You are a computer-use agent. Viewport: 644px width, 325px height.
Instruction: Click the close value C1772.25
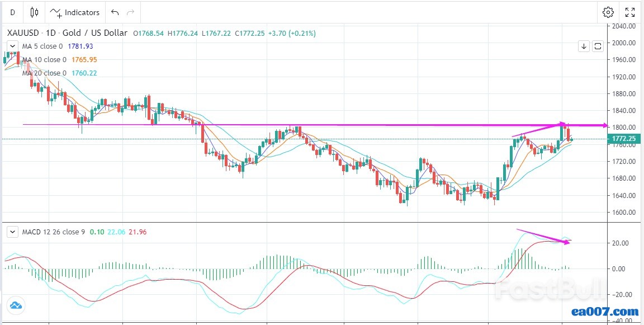pyautogui.click(x=250, y=33)
